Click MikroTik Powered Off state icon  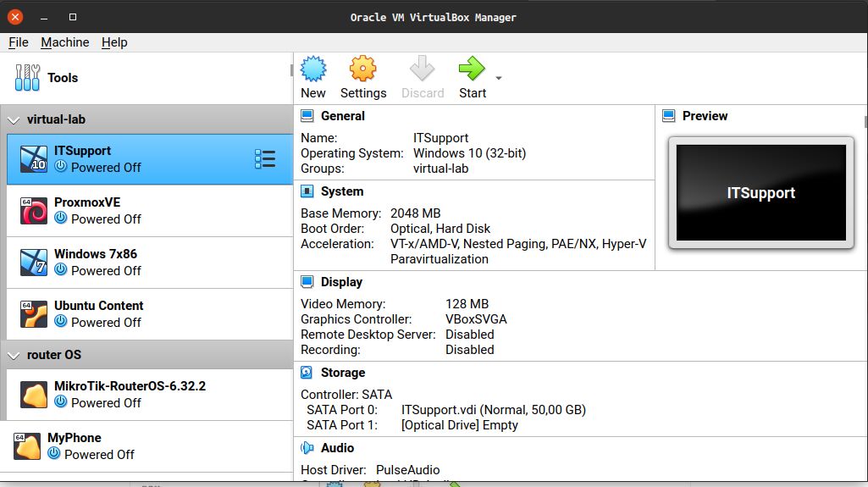(x=61, y=401)
